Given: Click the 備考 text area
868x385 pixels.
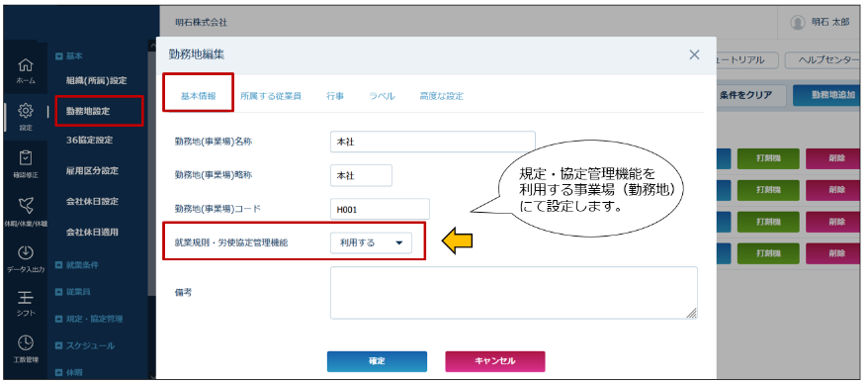Looking at the screenshot, I should pyautogui.click(x=514, y=293).
